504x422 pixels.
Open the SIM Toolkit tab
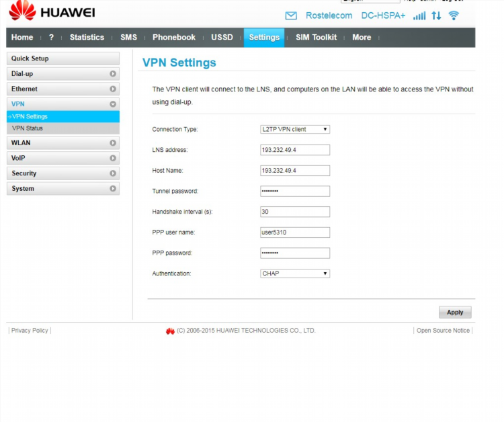point(317,37)
